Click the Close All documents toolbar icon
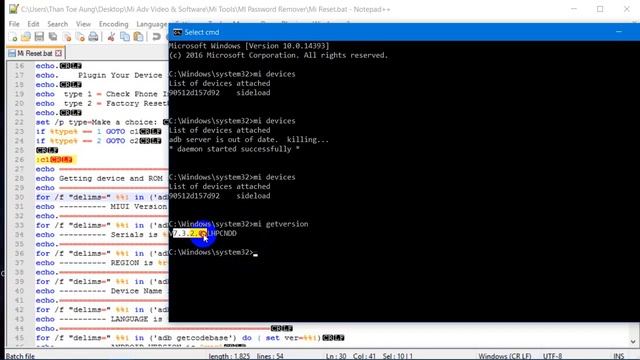Image resolution: width=640 pixels, height=360 pixels. [x=80, y=37]
